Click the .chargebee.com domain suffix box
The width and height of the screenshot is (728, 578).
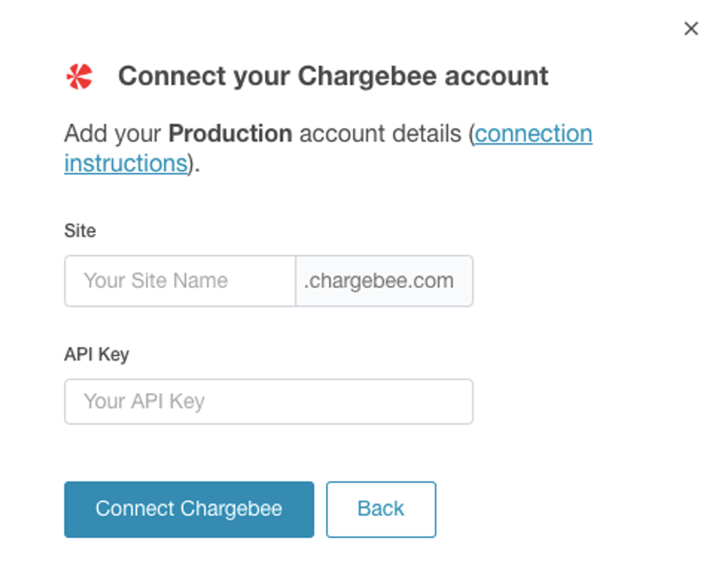[x=384, y=281]
